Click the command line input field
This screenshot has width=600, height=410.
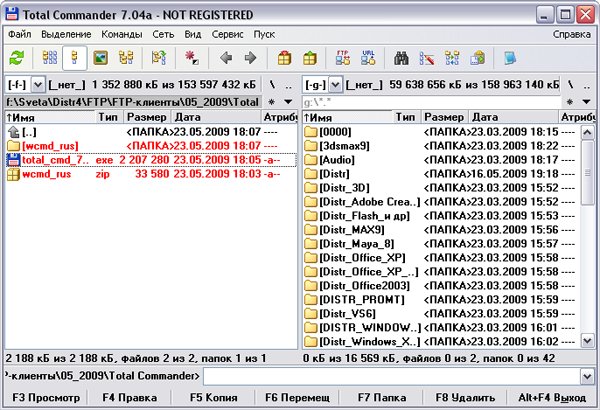[390, 376]
